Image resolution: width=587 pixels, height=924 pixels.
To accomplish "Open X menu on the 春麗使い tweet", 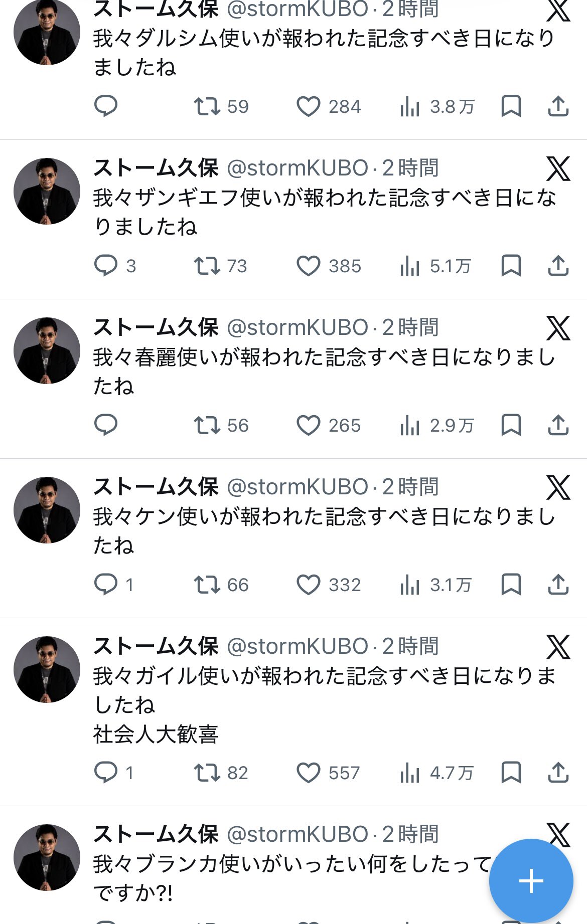I will pyautogui.click(x=558, y=328).
